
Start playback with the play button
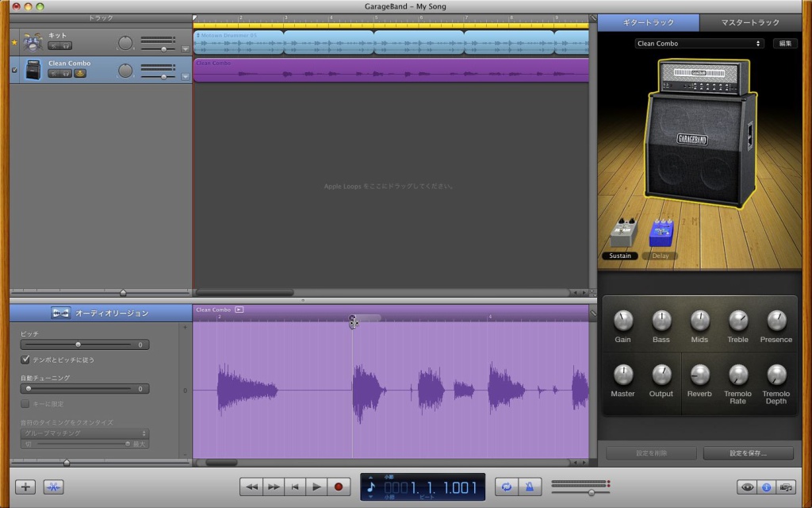tap(316, 487)
